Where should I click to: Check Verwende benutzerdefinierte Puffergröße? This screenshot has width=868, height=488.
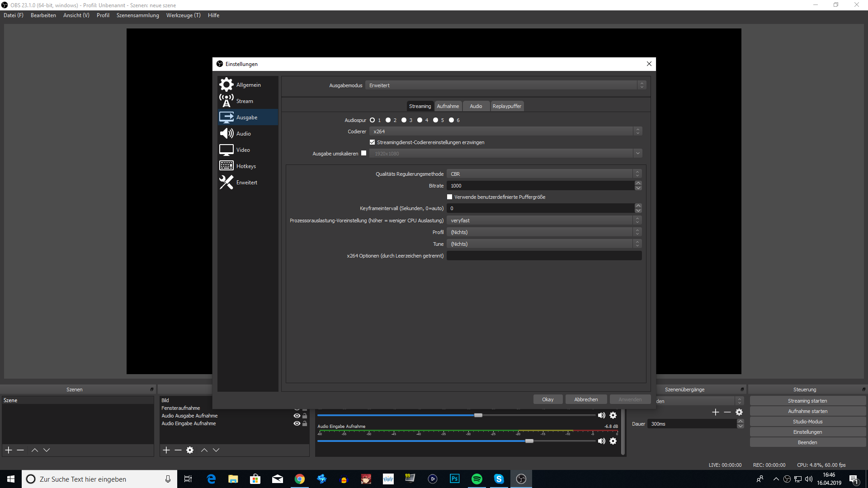pyautogui.click(x=449, y=197)
